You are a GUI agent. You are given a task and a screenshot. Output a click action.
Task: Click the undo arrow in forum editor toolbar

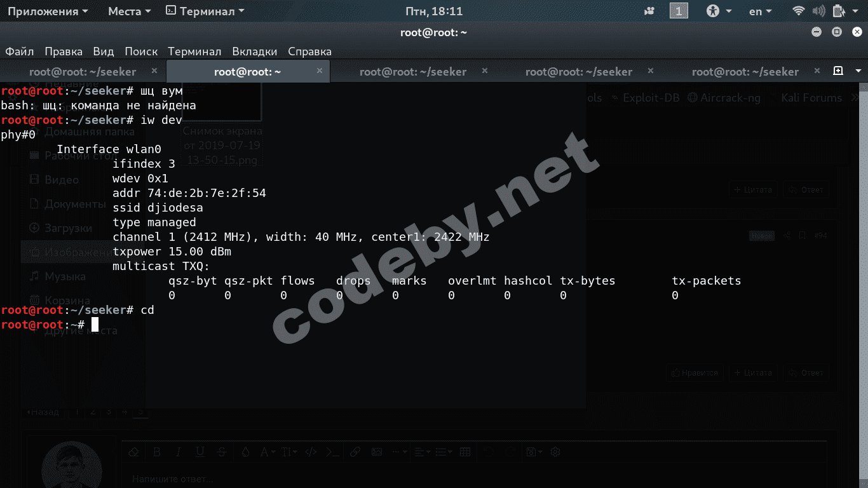click(x=488, y=452)
